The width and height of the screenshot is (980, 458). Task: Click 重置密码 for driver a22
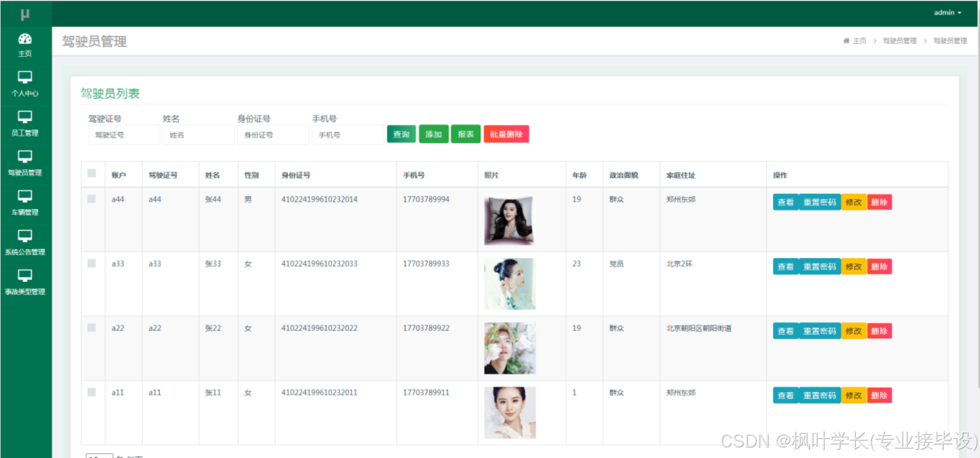(819, 331)
